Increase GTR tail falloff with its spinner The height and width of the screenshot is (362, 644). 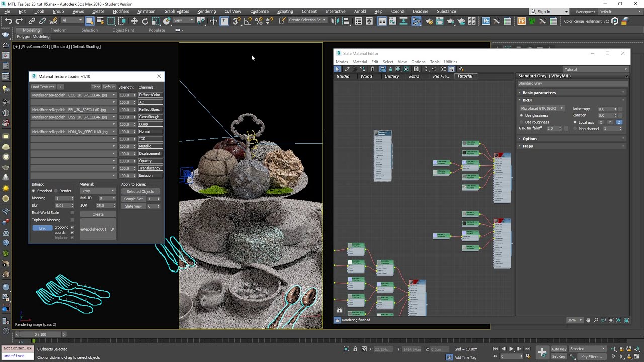point(560,127)
